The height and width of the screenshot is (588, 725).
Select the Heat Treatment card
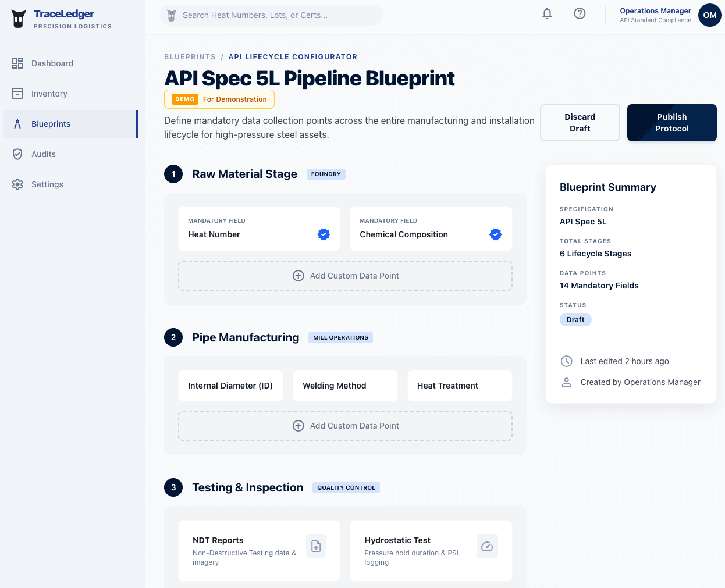(x=460, y=386)
